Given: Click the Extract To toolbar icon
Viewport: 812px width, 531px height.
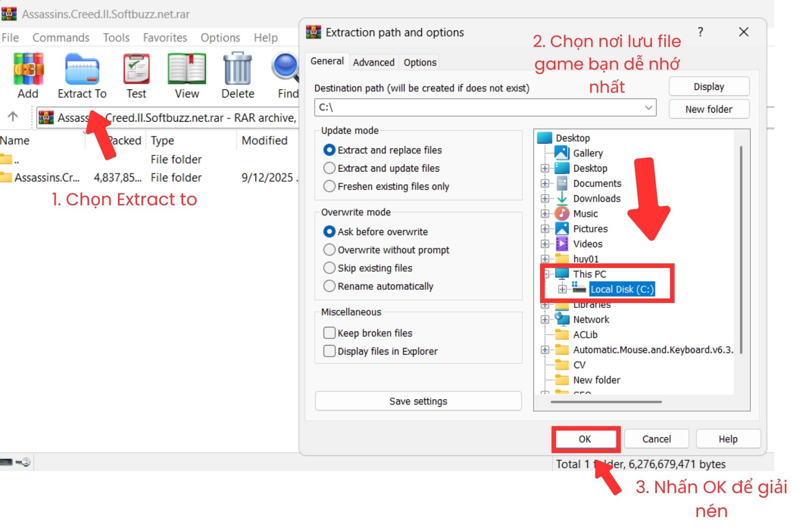Looking at the screenshot, I should point(82,69).
